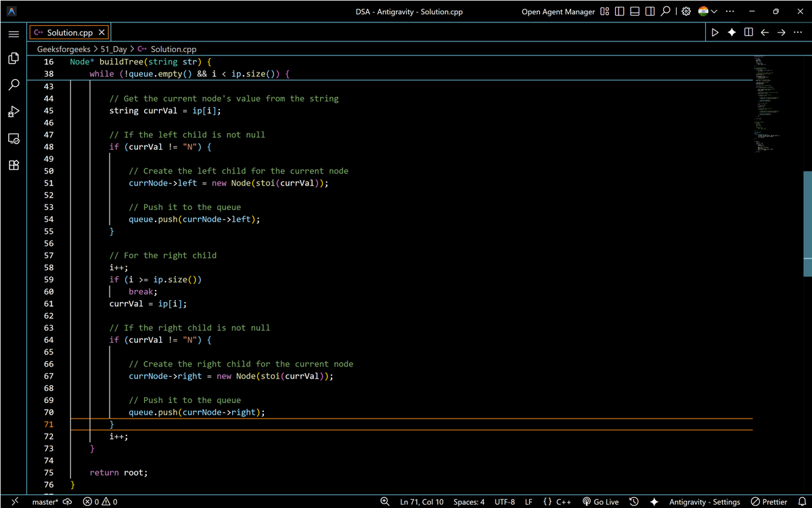
Task: Open the Run and Debug view
Action: (x=14, y=111)
